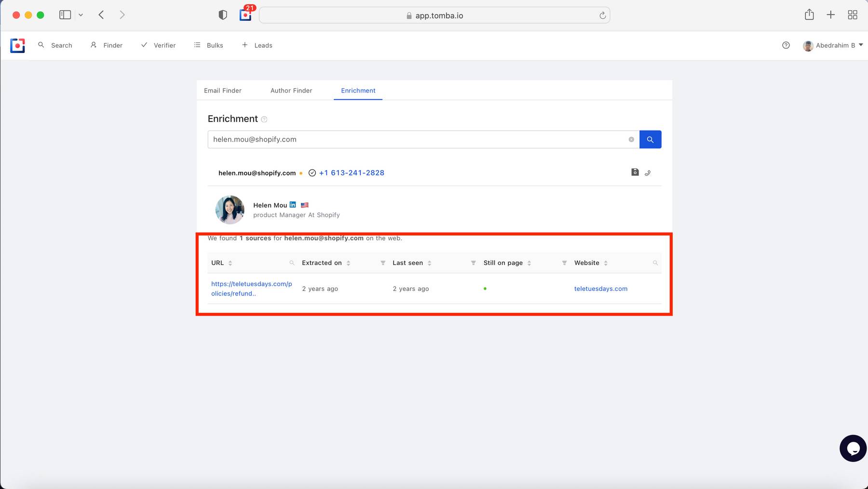Click the phone handset icon
Screen dimensions: 868x489
tap(648, 173)
